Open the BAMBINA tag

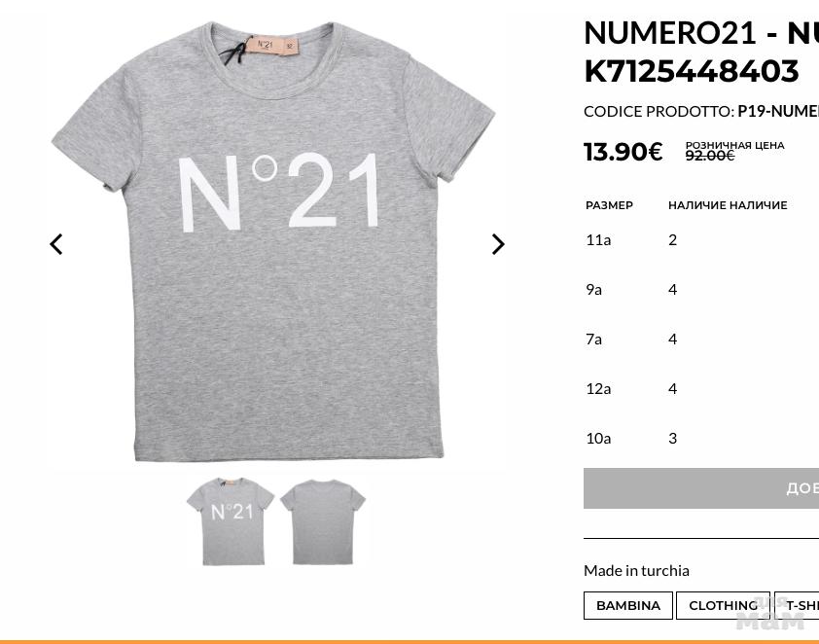[628, 605]
